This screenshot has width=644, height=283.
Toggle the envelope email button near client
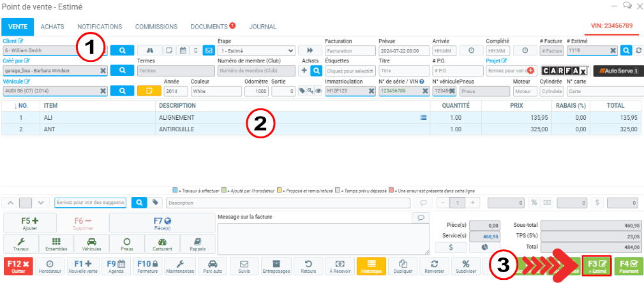(x=208, y=50)
